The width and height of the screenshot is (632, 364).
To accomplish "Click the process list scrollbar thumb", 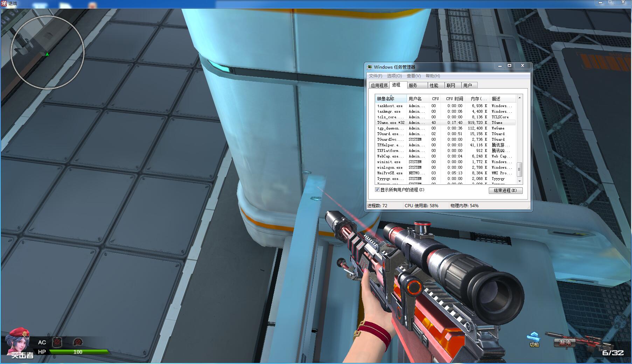I will click(520, 169).
